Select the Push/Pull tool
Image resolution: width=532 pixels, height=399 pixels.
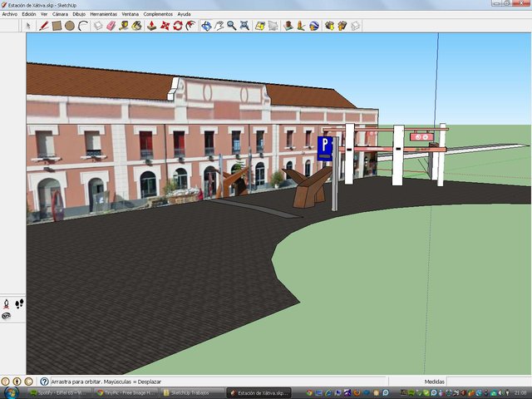[x=151, y=26]
